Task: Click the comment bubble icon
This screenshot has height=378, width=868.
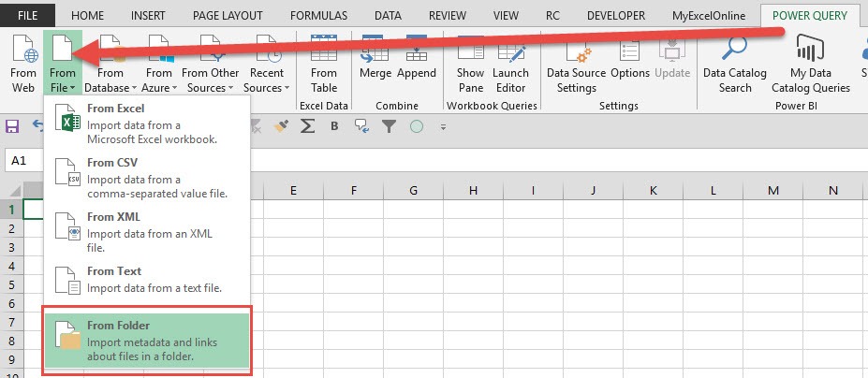Action: click(362, 126)
